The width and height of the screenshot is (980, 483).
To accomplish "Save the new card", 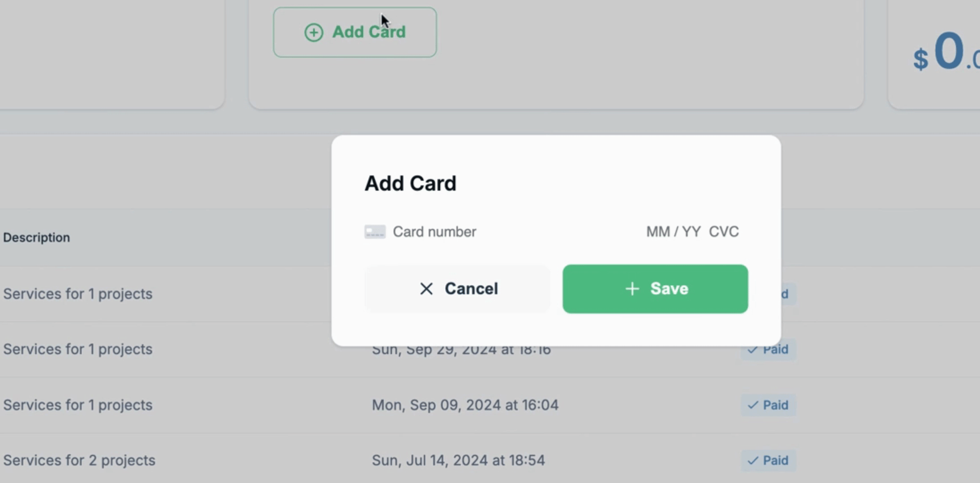I will (655, 289).
